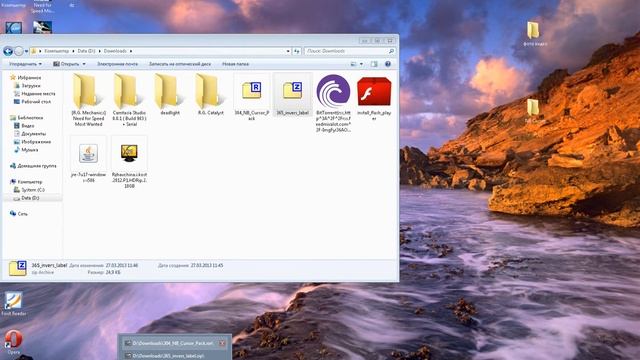Select the Camtasia Studio folder
Viewport: 640px width, 360px height.
[x=129, y=100]
